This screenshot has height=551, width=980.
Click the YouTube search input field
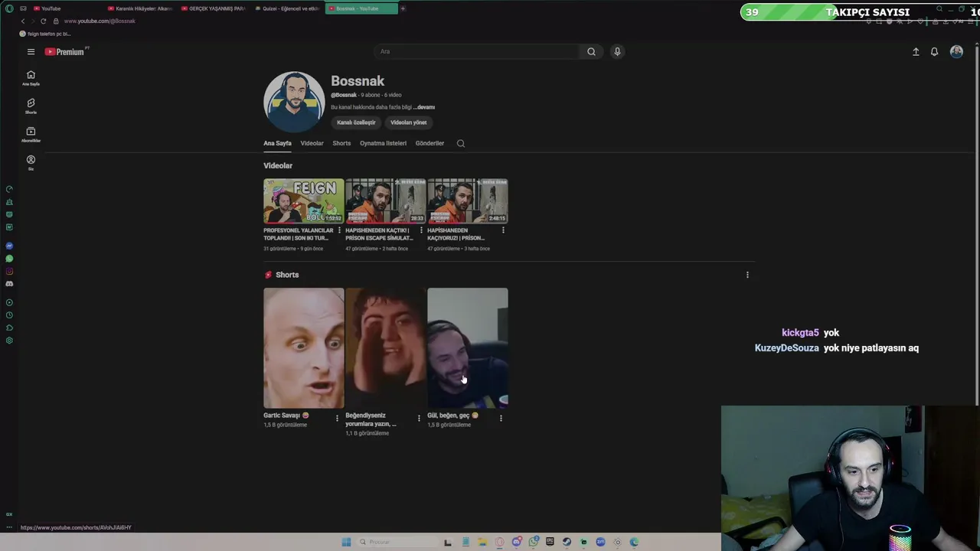pyautogui.click(x=478, y=51)
